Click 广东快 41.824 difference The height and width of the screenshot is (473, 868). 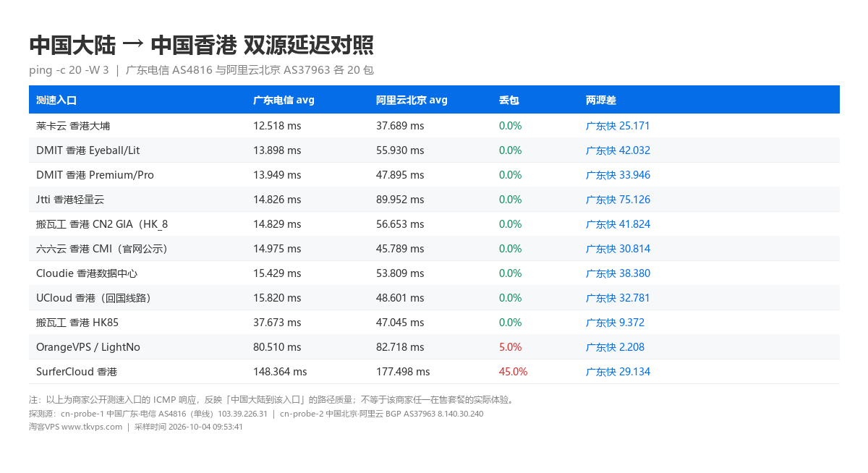pos(618,224)
